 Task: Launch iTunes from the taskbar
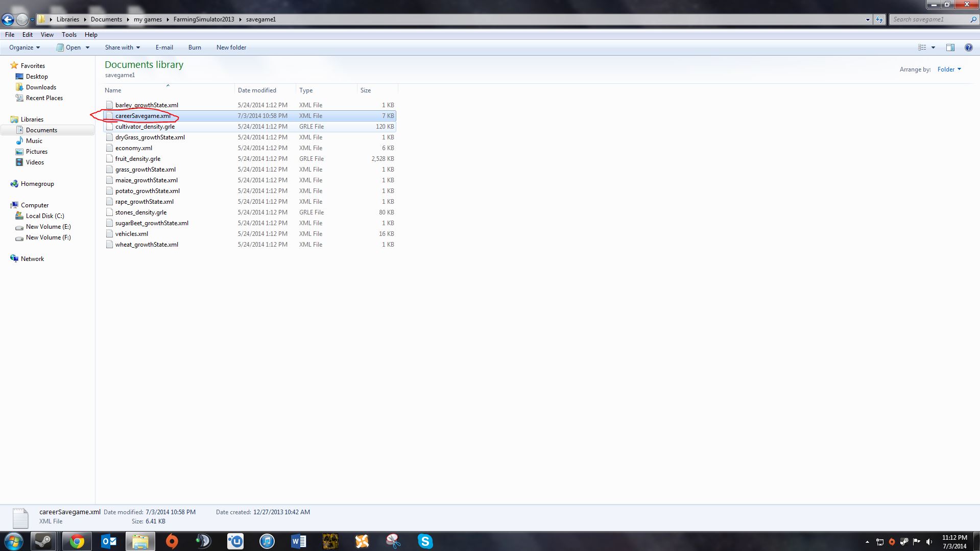coord(267,541)
